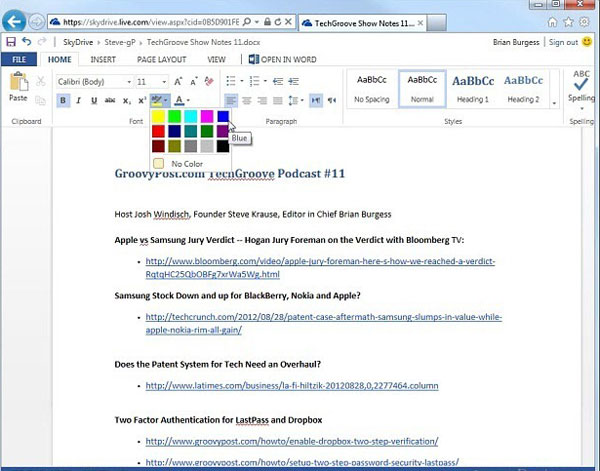This screenshot has height=471, width=600.
Task: Click the Copy icon below Cut
Action: click(41, 100)
